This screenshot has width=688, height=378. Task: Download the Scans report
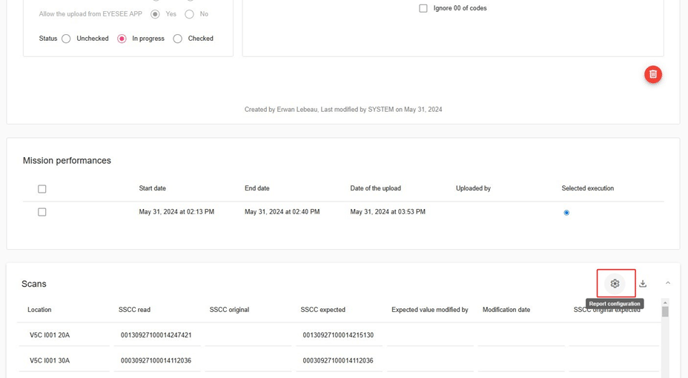click(x=643, y=284)
